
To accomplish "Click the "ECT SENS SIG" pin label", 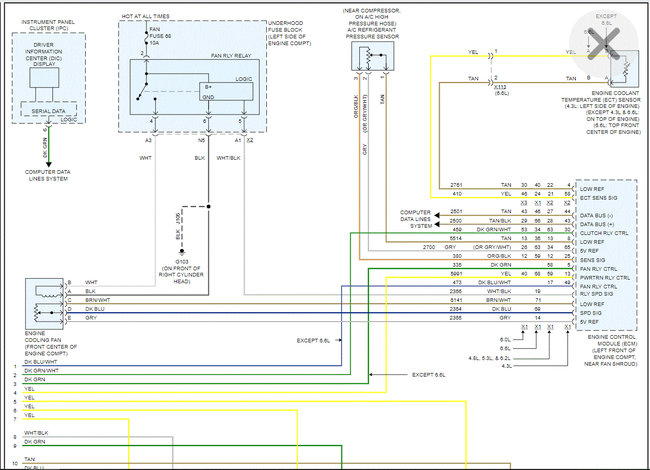I will 598,198.
